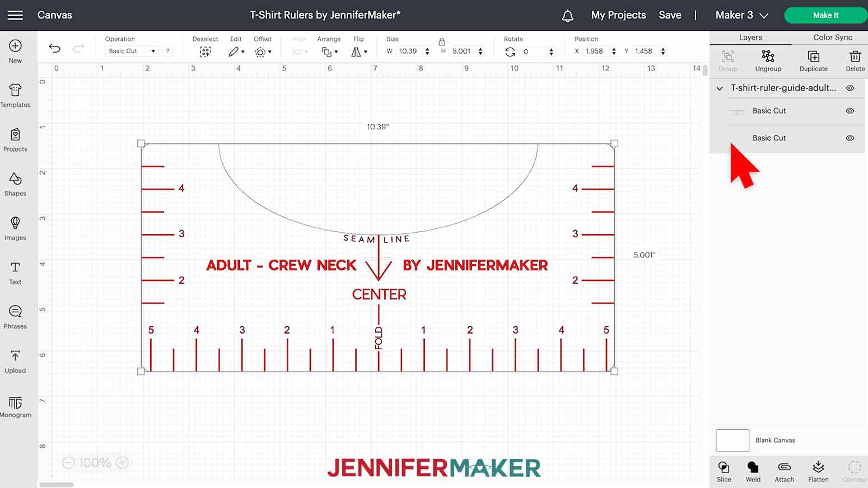Click the Blank Canvas color swatch

tap(732, 440)
